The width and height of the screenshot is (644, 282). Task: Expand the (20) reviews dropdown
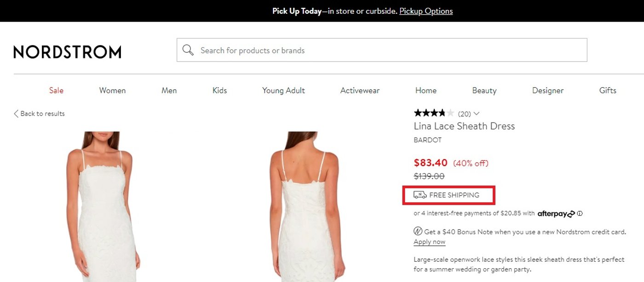click(477, 113)
